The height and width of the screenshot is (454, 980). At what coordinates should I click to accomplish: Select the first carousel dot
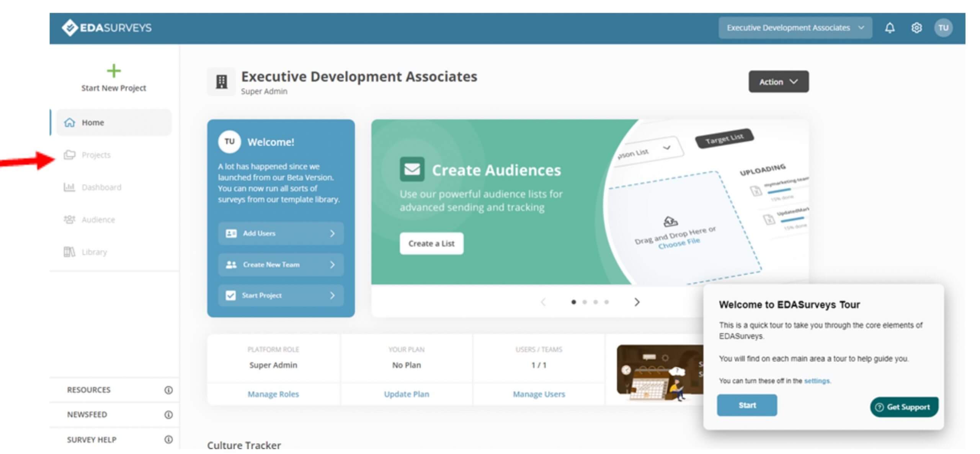[573, 302]
